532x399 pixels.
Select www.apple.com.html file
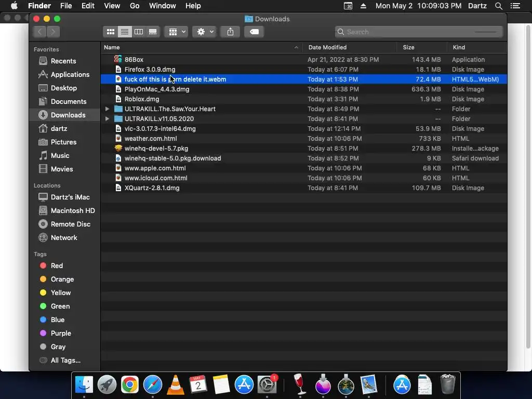(x=303, y=168)
